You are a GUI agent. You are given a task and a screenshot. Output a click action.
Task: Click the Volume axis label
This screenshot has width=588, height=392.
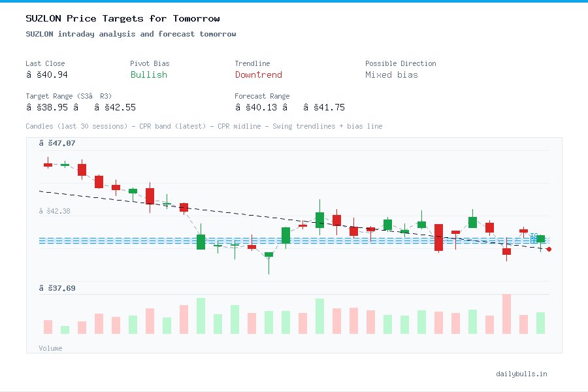(50, 348)
